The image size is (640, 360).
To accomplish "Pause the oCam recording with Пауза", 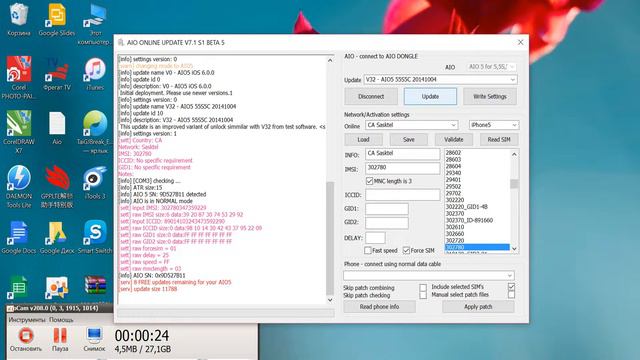I will [x=60, y=340].
